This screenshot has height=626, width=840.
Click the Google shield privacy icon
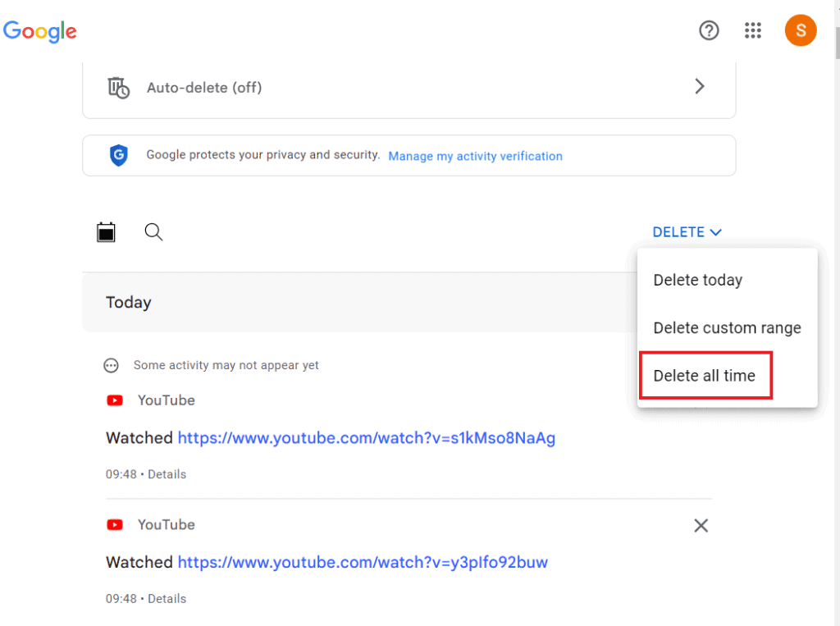[x=119, y=156]
